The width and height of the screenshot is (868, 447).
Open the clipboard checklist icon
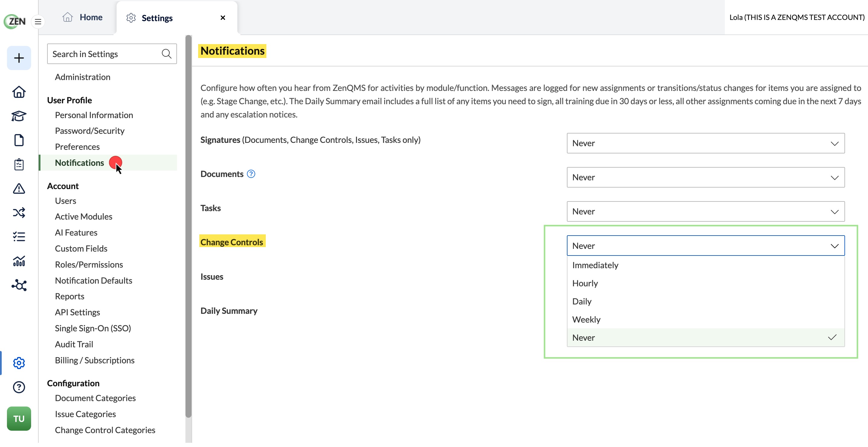[x=19, y=164]
